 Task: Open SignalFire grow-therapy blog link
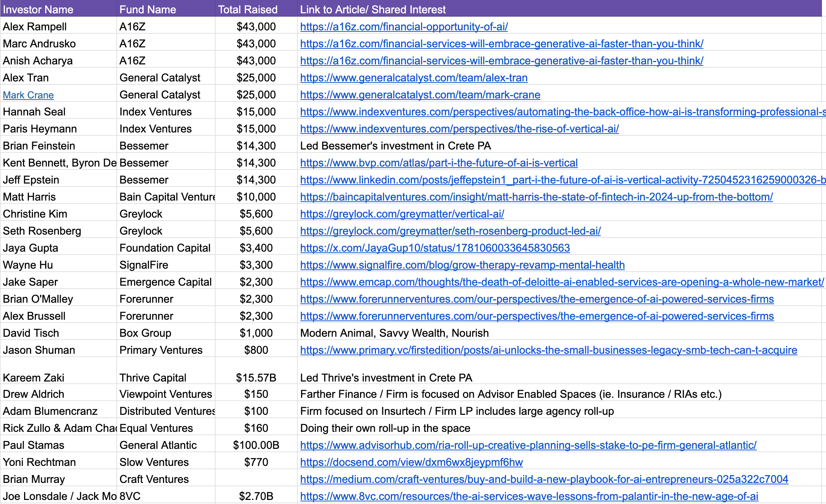(x=462, y=265)
